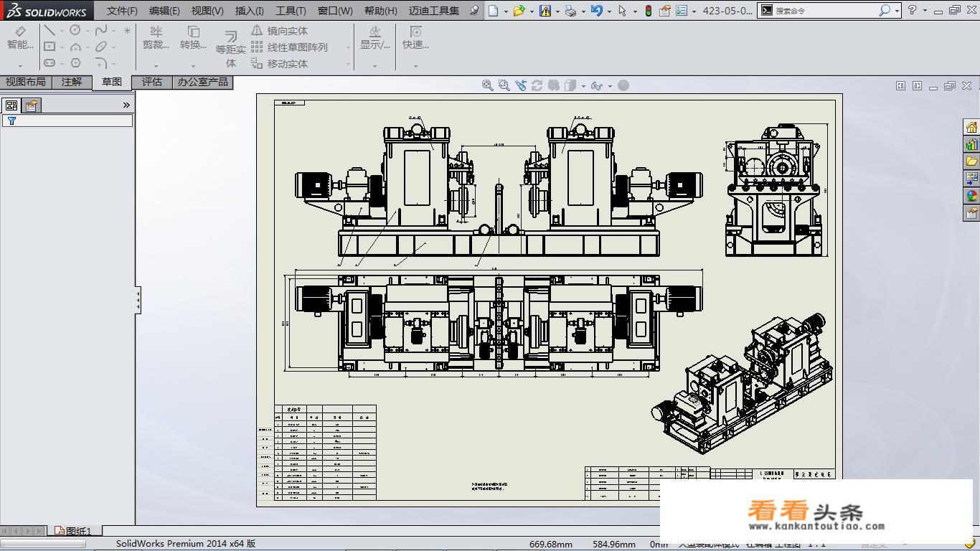The image size is (980, 551).
Task: Click Convert Entities (转换) tool
Action: (193, 38)
